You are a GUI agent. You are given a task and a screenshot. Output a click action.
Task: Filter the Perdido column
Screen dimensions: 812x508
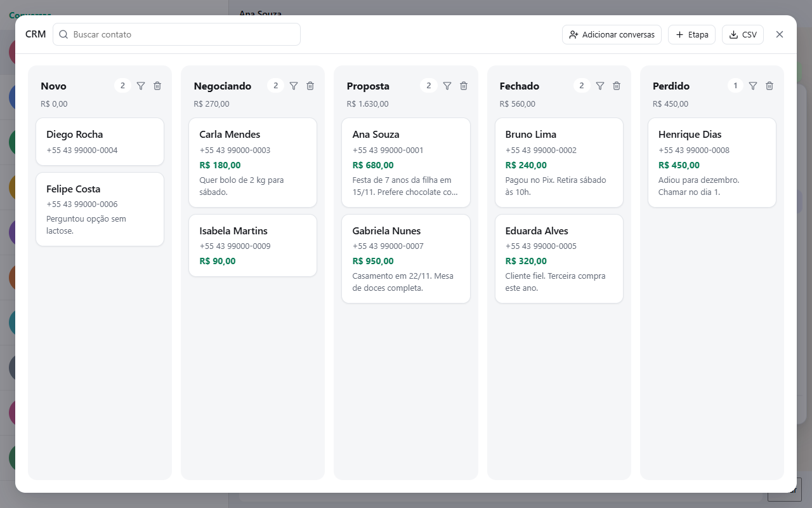click(753, 86)
